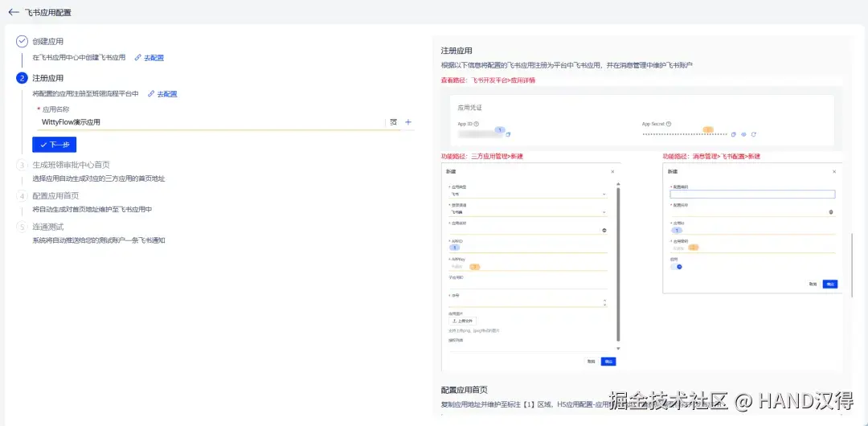
Task: Copy the App Secret value
Action: click(734, 134)
